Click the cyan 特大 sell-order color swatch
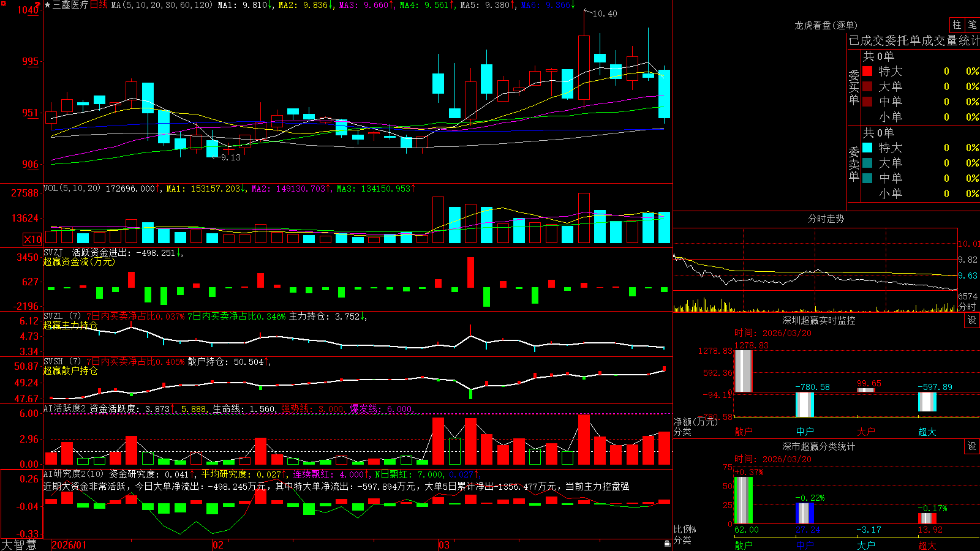 click(x=867, y=148)
